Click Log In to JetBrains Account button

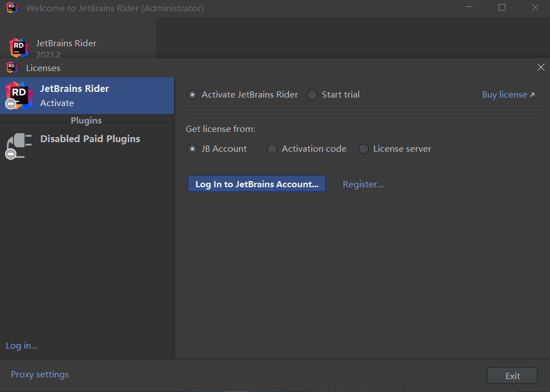(257, 184)
